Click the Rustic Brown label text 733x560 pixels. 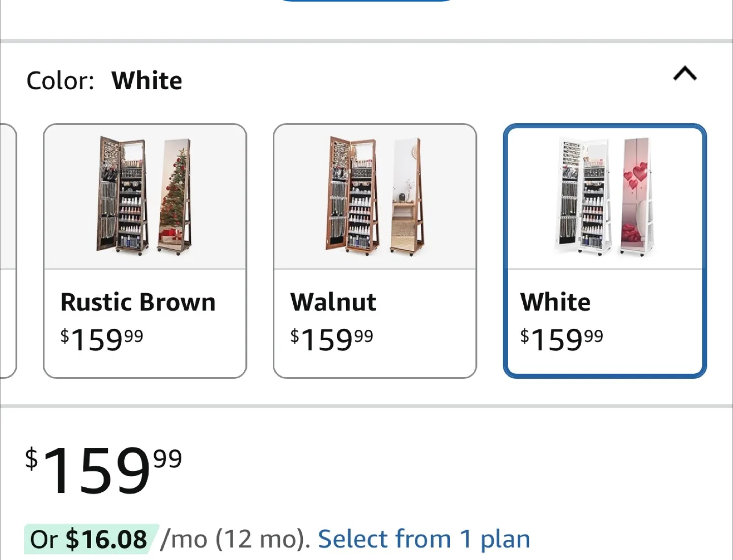[x=138, y=302]
